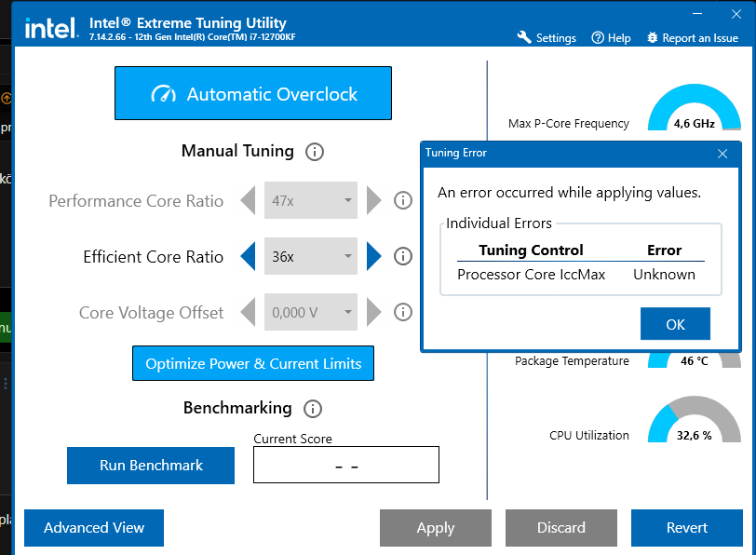This screenshot has height=555, width=756.
Task: Increase Performance Core Ratio with right arrow
Action: pos(374,200)
